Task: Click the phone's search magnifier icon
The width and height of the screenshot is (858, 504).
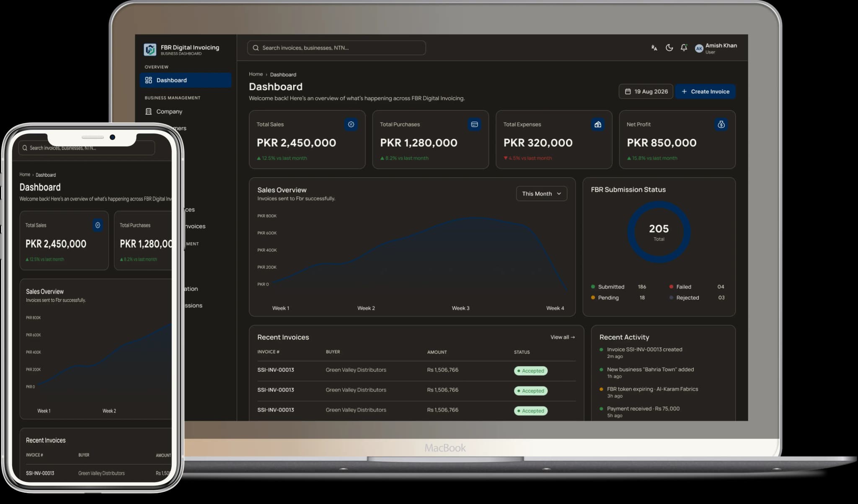Action: pos(25,148)
